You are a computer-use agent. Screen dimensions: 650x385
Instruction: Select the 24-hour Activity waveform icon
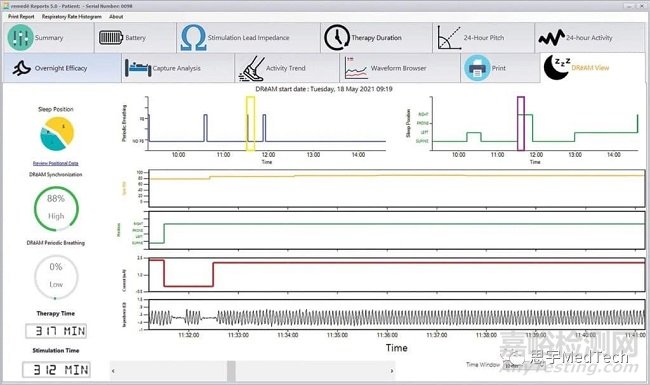[x=551, y=38]
